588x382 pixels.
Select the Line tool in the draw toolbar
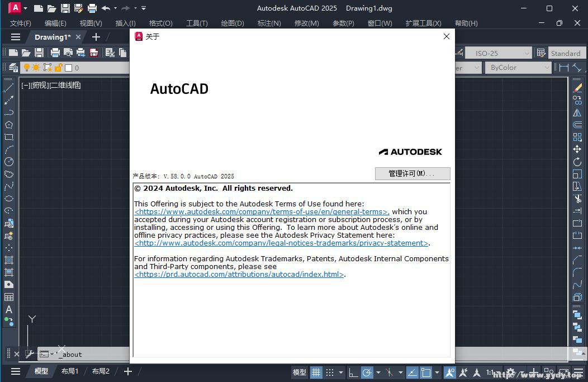(x=8, y=88)
